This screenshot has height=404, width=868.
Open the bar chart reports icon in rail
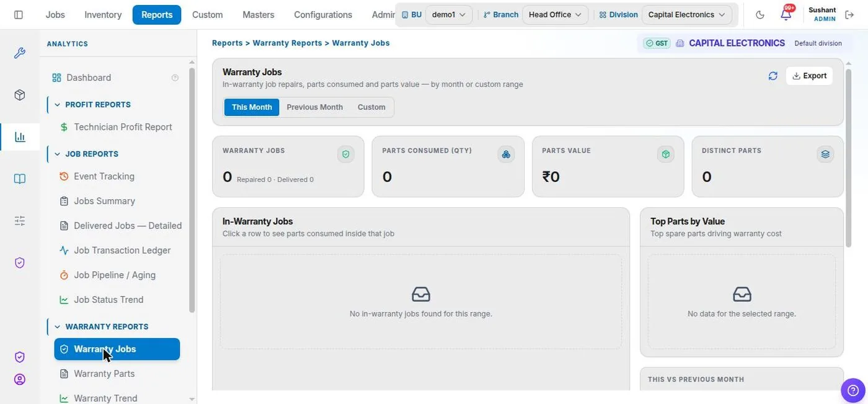[x=20, y=137]
